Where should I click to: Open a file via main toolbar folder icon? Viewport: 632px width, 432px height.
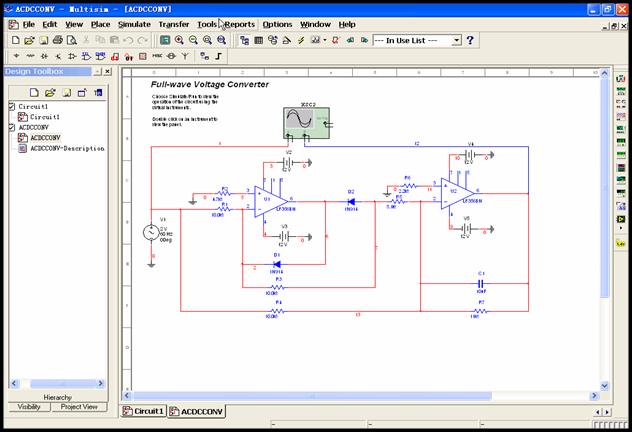click(x=29, y=40)
